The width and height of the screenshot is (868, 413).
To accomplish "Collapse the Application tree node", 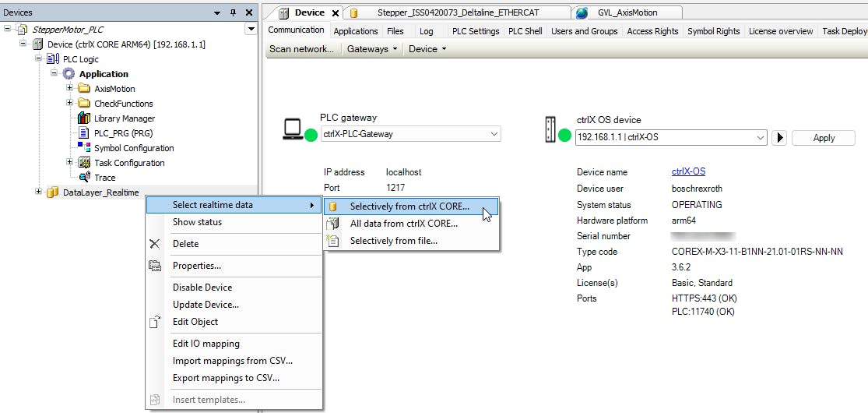I will [x=54, y=73].
